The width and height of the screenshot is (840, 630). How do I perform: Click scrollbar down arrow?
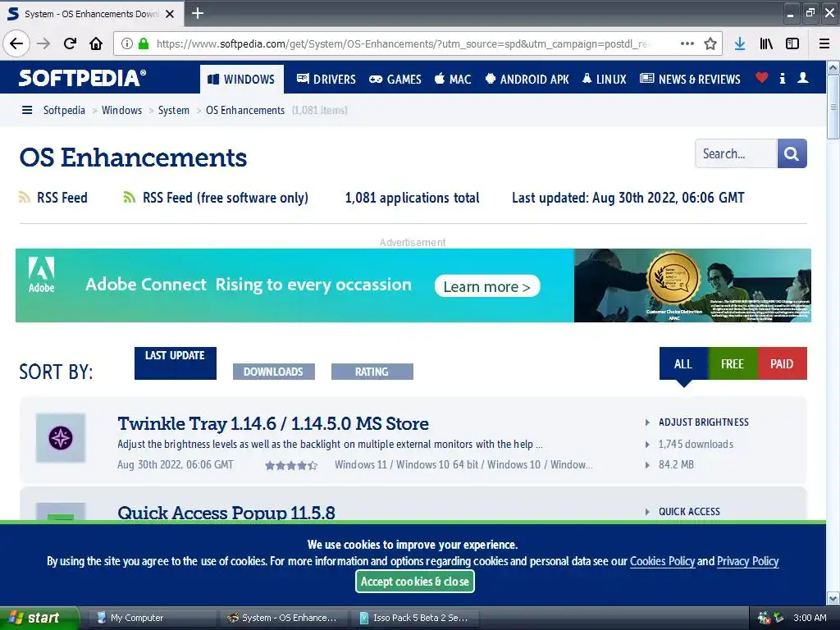tap(833, 598)
